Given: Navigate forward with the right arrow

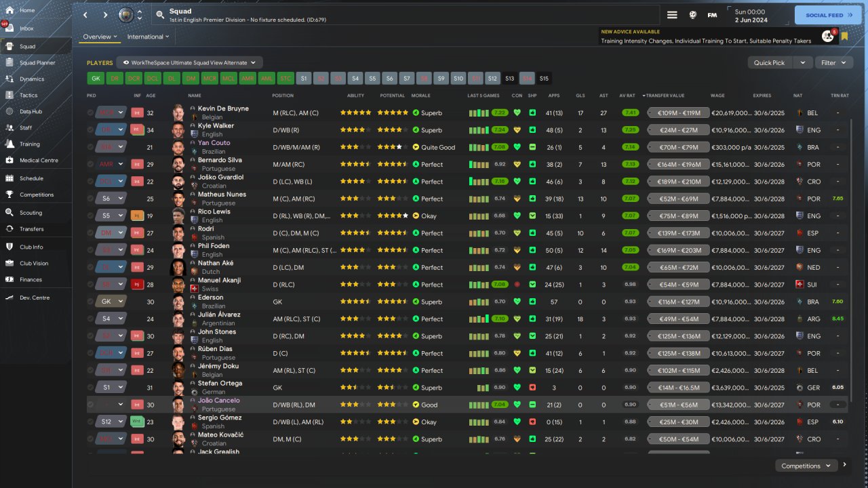Looking at the screenshot, I should coord(105,15).
